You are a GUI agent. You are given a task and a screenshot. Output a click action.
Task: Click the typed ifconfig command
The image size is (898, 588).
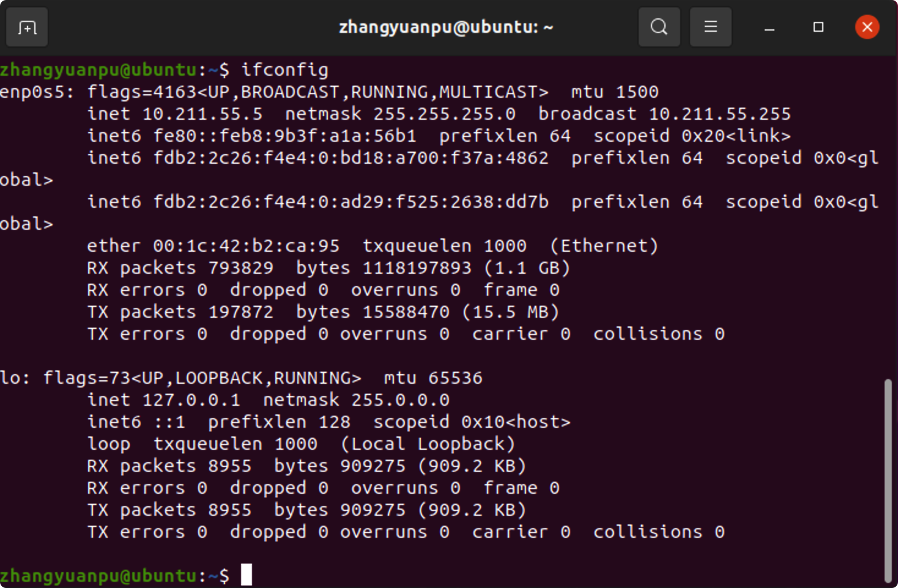tap(284, 70)
